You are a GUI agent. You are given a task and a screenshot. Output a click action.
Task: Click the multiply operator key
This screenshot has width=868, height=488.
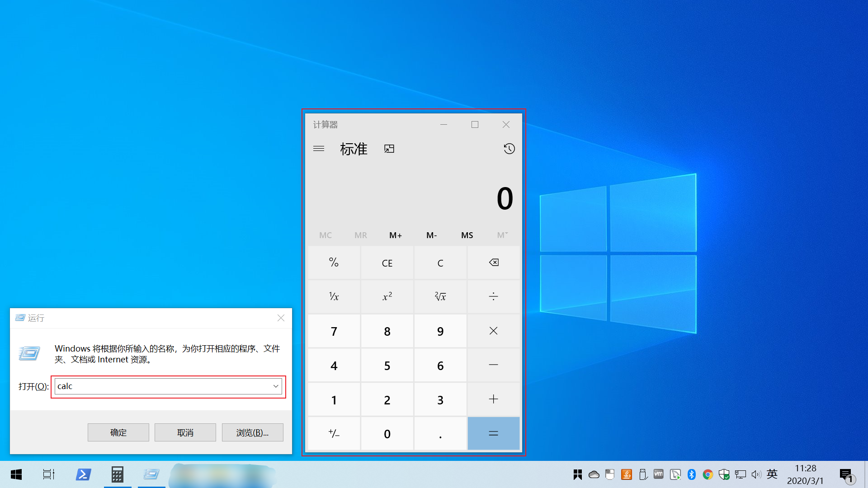pyautogui.click(x=494, y=331)
